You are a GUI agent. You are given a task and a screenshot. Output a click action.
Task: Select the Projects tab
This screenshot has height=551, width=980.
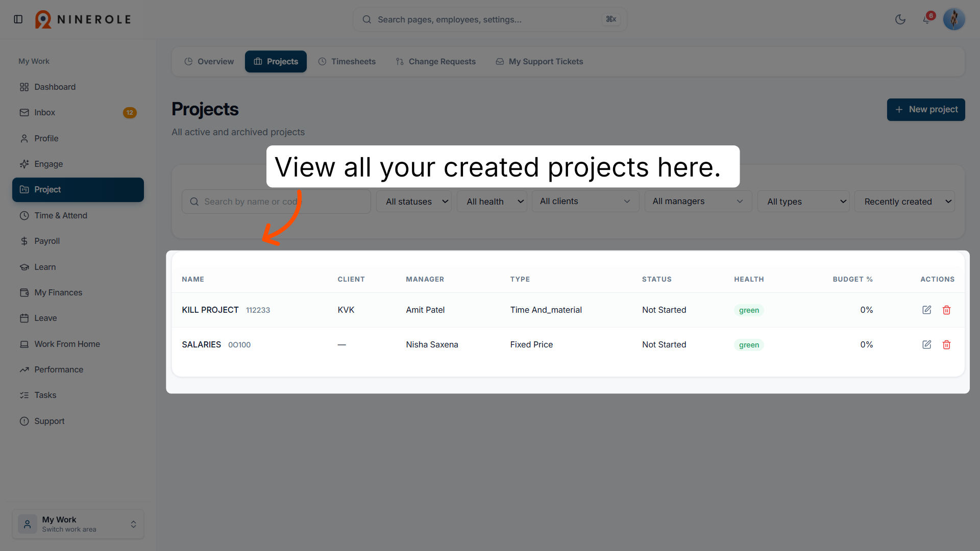coord(276,61)
